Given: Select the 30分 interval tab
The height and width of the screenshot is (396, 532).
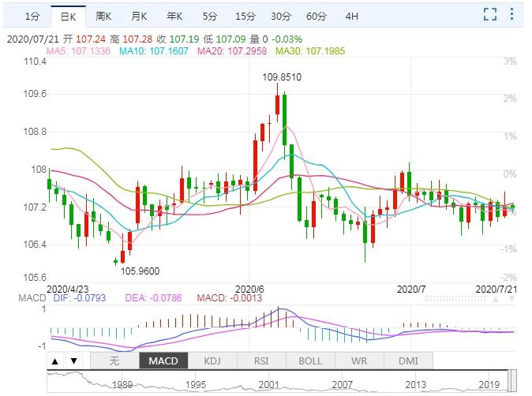Looking at the screenshot, I should 280,16.
